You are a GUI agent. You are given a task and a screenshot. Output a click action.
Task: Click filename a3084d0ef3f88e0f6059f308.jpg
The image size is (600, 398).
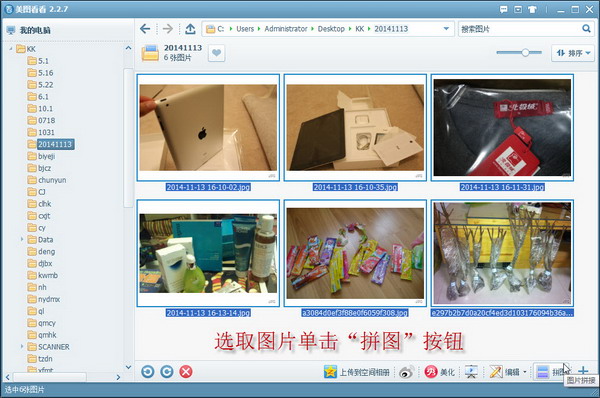click(355, 313)
